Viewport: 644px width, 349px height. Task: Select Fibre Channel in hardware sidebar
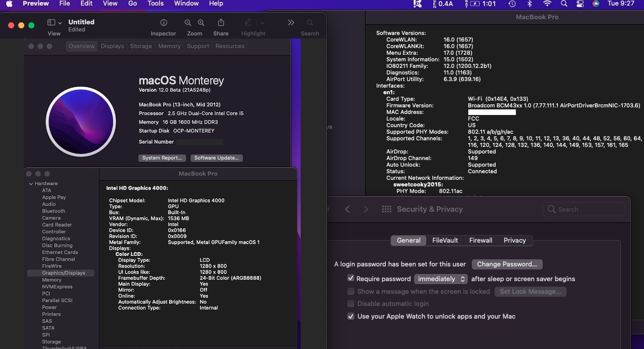pyautogui.click(x=58, y=259)
